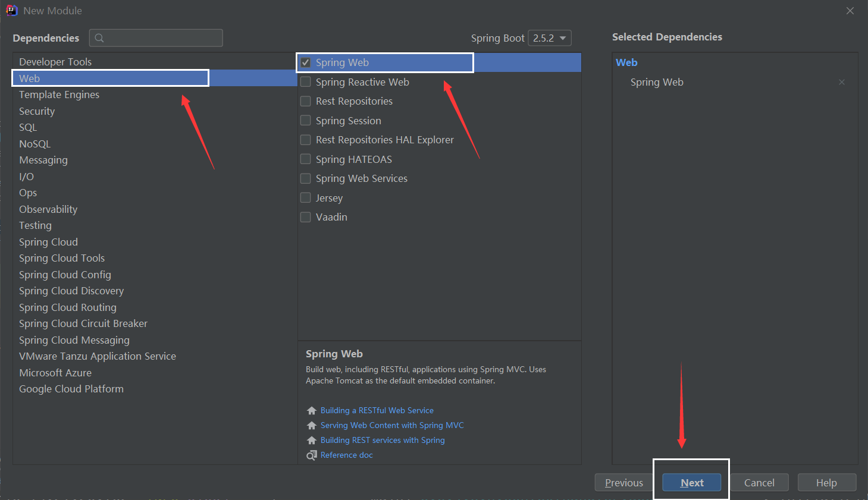Tick the Spring Session checkbox
The height and width of the screenshot is (500, 868).
tap(306, 121)
